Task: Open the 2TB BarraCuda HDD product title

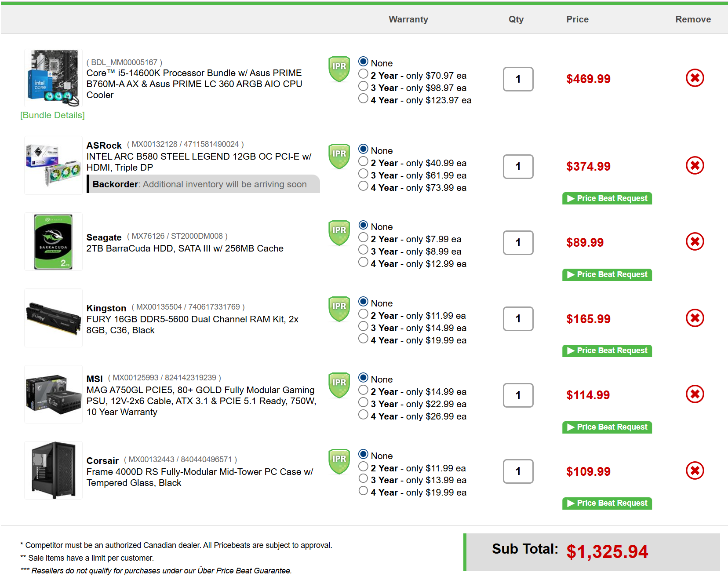Action: (x=185, y=248)
